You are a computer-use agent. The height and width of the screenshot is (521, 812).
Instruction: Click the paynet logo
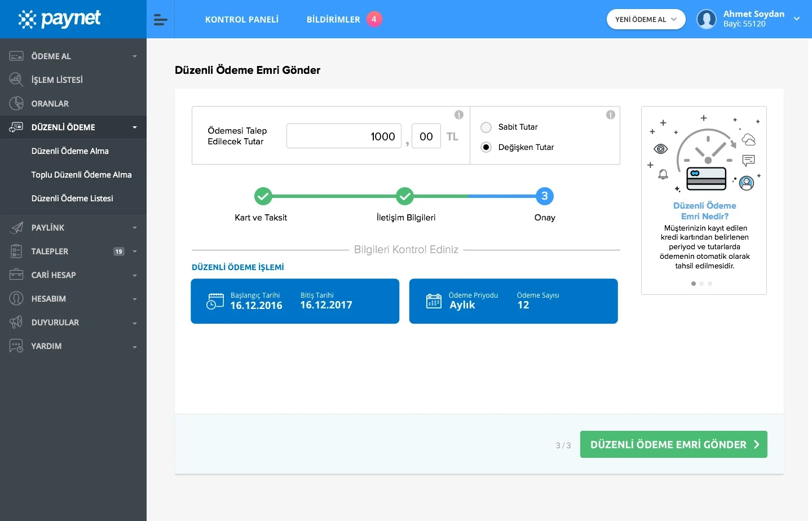pyautogui.click(x=60, y=19)
